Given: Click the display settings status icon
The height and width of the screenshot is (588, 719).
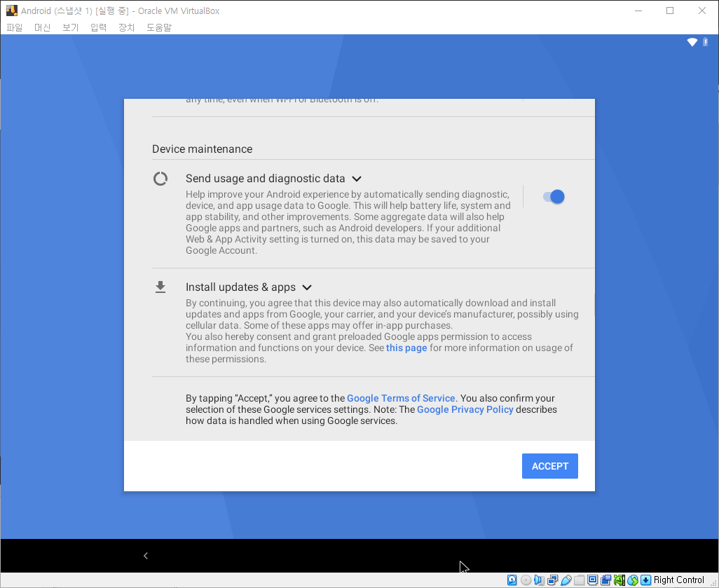Looking at the screenshot, I should [x=592, y=580].
